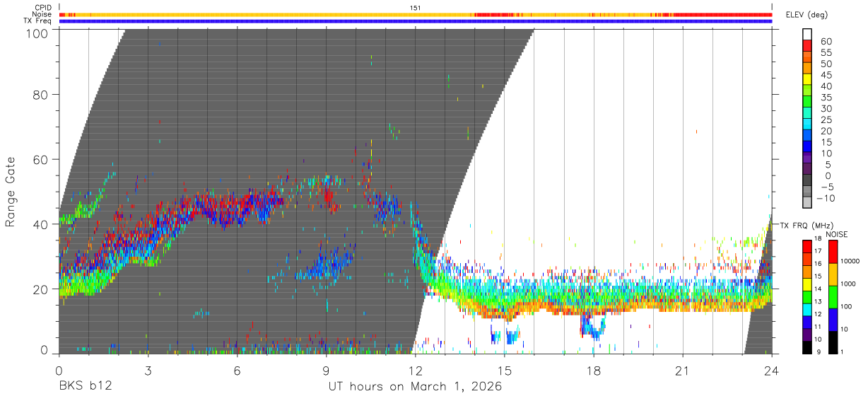The height and width of the screenshot is (401, 868).
Task: Click the NOISE colorbar title
Action: (838, 234)
